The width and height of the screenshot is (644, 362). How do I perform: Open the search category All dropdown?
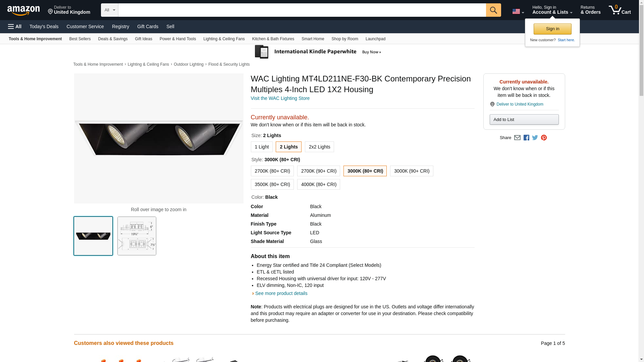tap(109, 10)
